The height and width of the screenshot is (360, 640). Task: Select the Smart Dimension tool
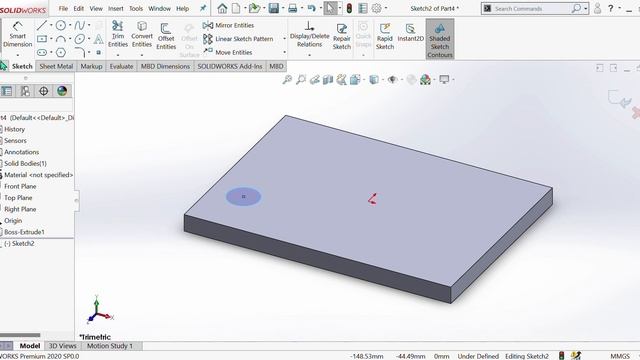(18, 34)
